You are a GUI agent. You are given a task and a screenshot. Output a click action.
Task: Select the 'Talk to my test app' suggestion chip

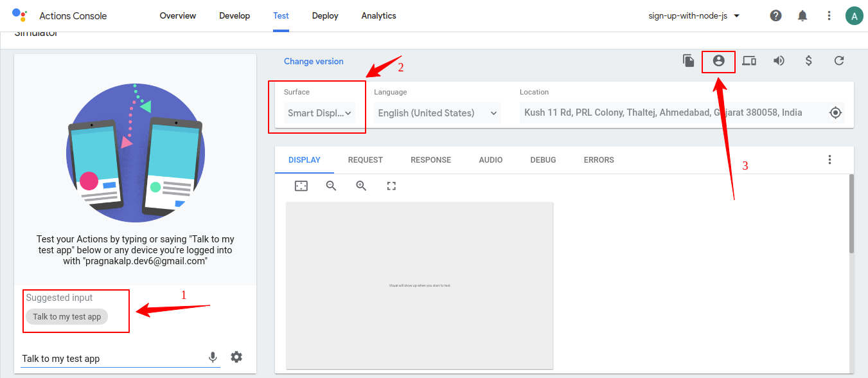[x=66, y=316]
